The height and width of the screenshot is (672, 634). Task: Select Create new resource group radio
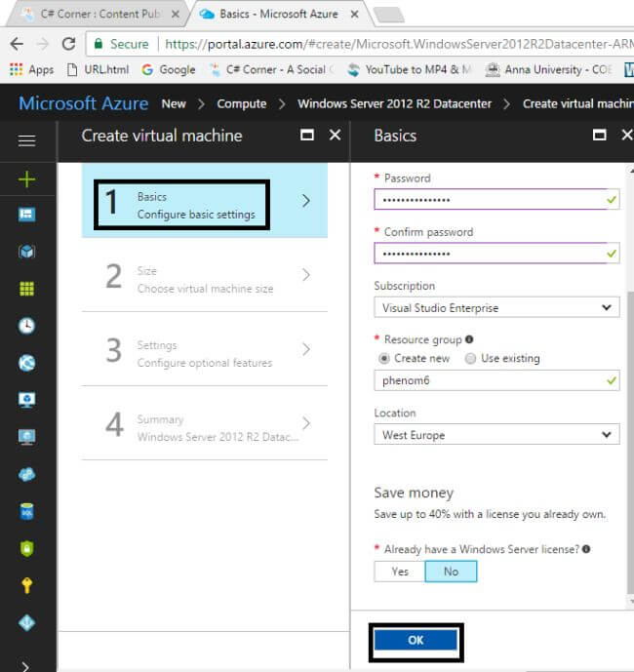[384, 358]
